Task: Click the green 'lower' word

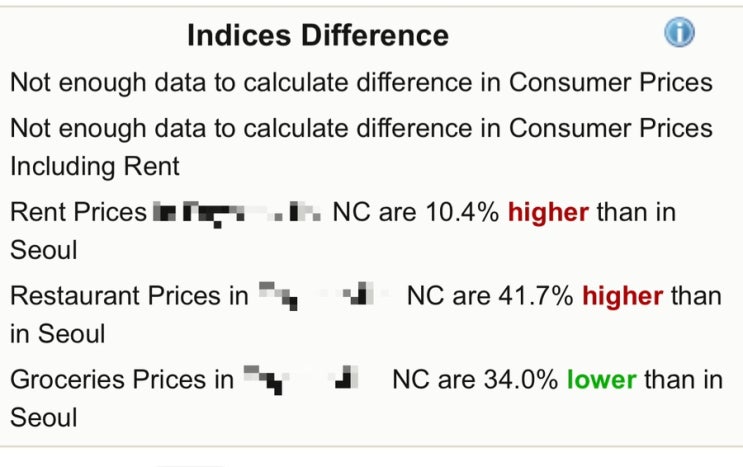Action: (601, 380)
